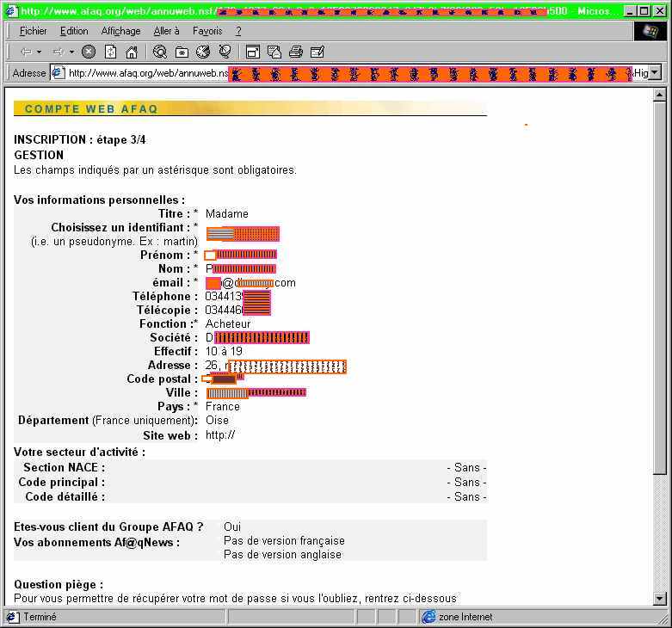Click the Print toolbar icon
The width and height of the screenshot is (672, 628).
[x=296, y=52]
